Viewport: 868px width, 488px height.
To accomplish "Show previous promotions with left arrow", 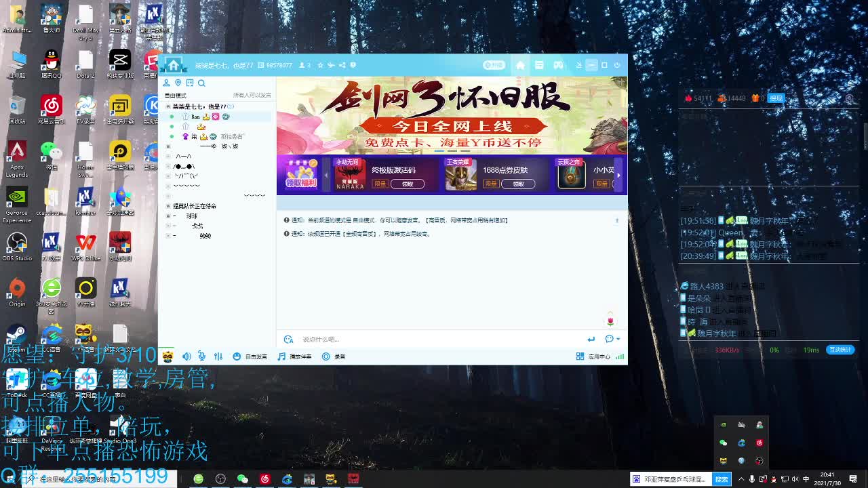I will pos(325,174).
